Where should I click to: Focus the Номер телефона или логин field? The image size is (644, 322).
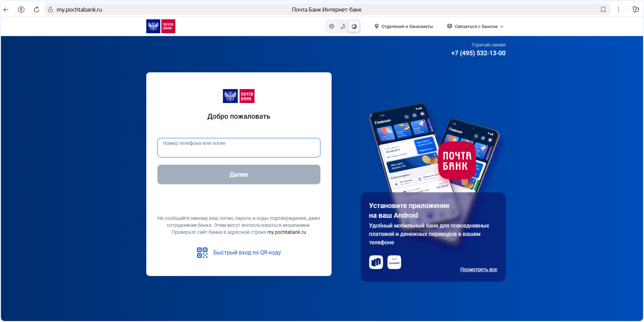click(239, 148)
